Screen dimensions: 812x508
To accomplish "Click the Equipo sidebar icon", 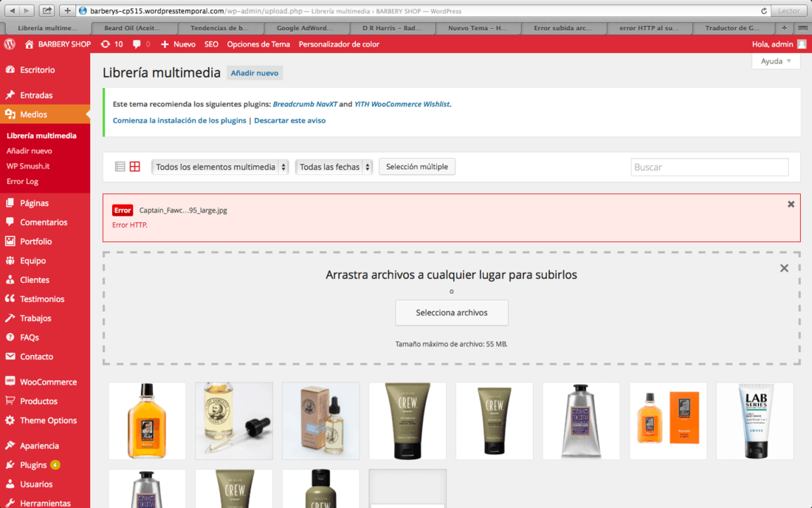I will click(10, 260).
